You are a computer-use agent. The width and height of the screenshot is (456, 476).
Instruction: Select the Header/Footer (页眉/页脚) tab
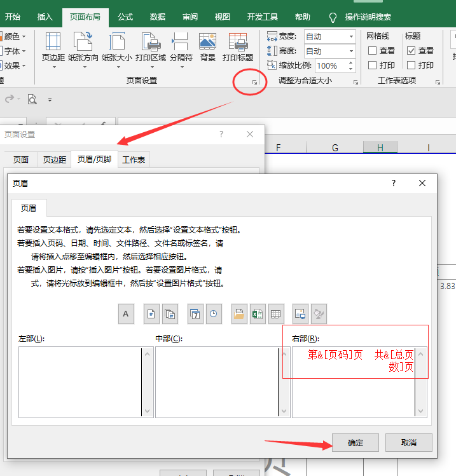point(95,159)
